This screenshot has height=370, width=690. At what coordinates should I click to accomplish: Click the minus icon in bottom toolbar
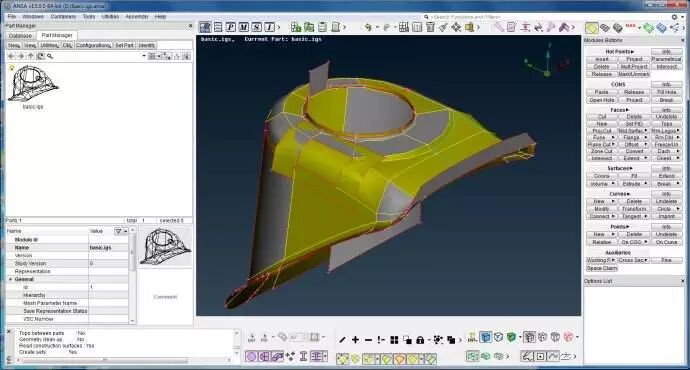[368, 340]
